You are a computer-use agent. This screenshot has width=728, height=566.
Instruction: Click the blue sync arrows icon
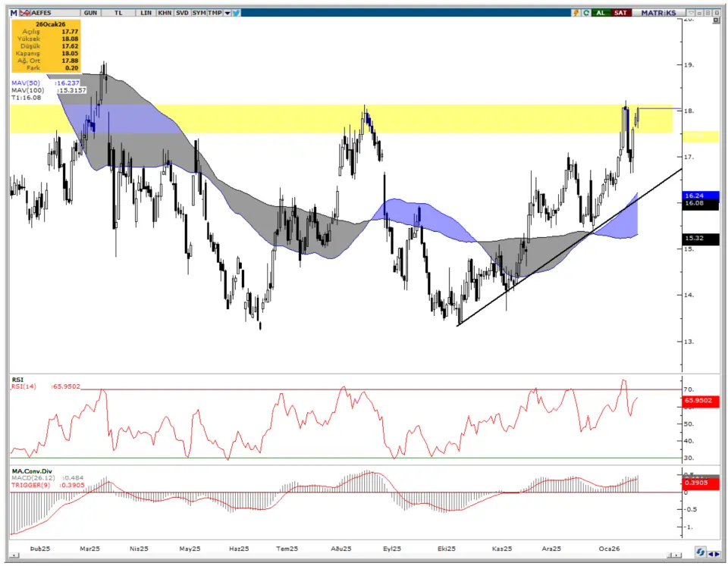click(701, 554)
